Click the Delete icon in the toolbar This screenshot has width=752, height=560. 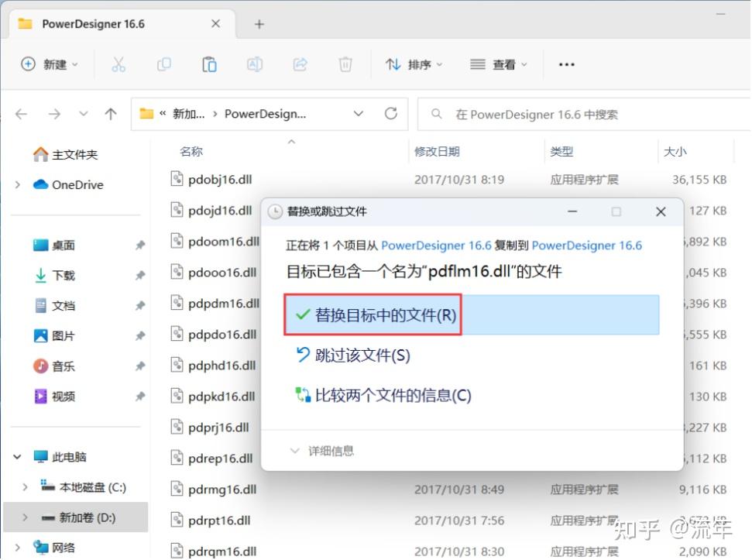(345, 64)
